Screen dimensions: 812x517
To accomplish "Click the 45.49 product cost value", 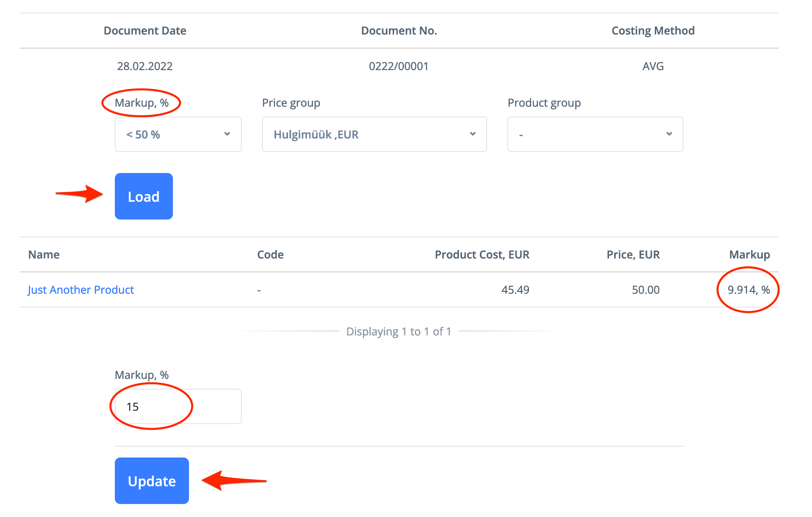I will (515, 290).
